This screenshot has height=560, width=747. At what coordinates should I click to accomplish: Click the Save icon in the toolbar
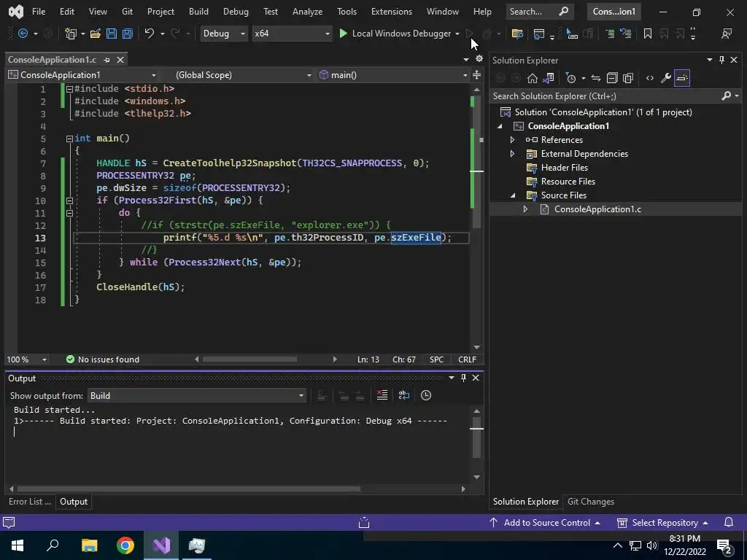point(112,34)
